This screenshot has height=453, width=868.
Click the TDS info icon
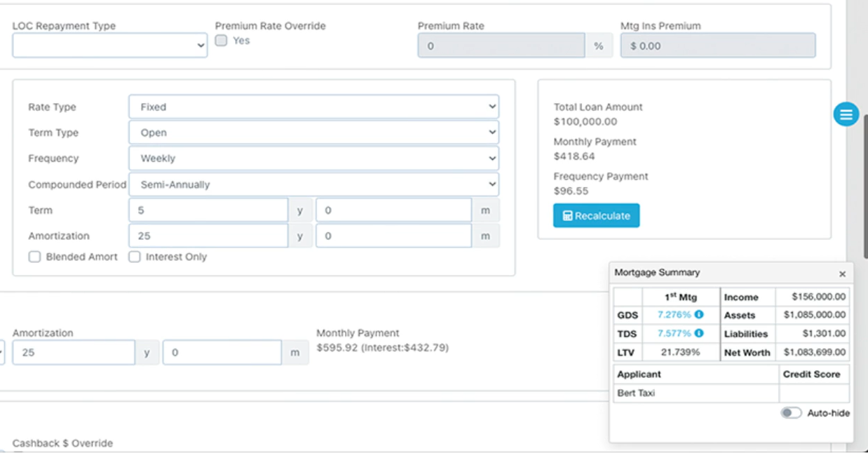click(698, 334)
